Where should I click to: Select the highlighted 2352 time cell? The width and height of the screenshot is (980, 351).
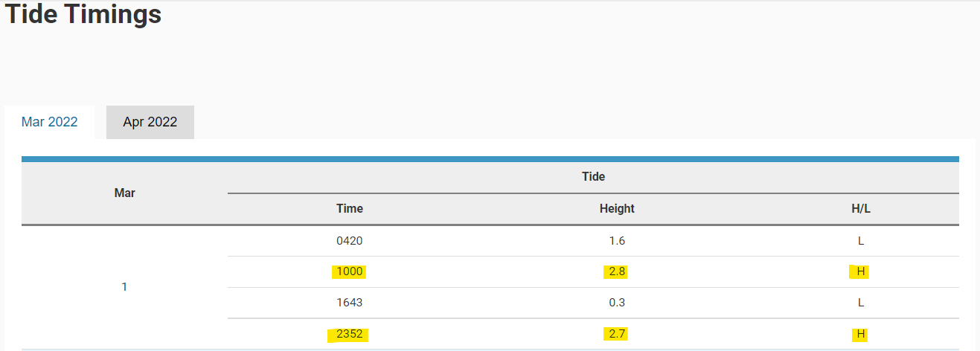click(x=349, y=334)
